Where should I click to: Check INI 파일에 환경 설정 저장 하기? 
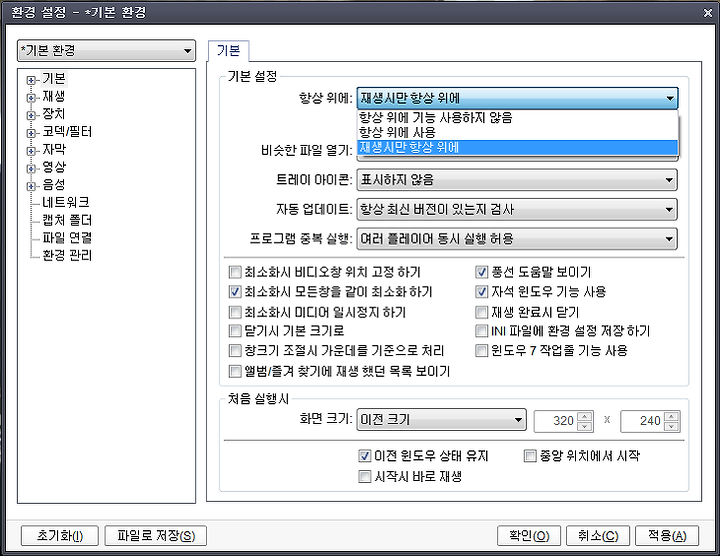coord(481,331)
